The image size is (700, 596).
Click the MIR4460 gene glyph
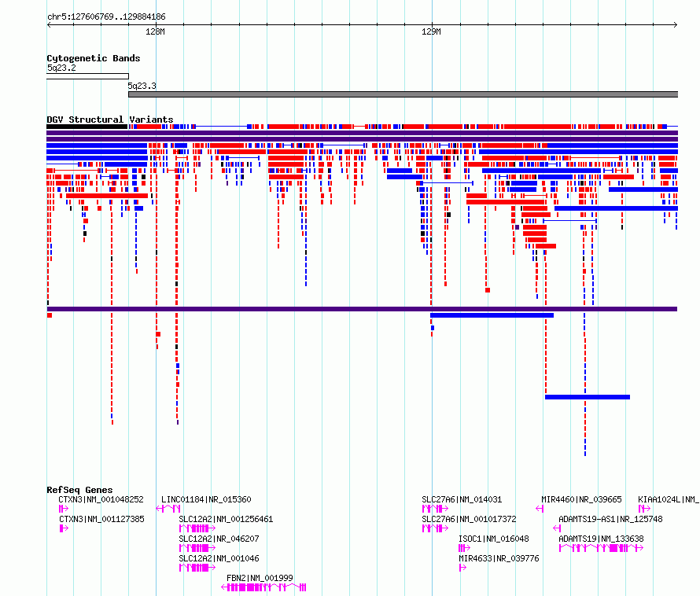[x=540, y=509]
